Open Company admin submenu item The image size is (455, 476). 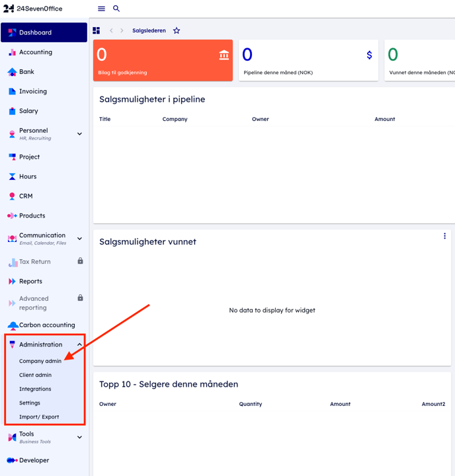click(40, 361)
